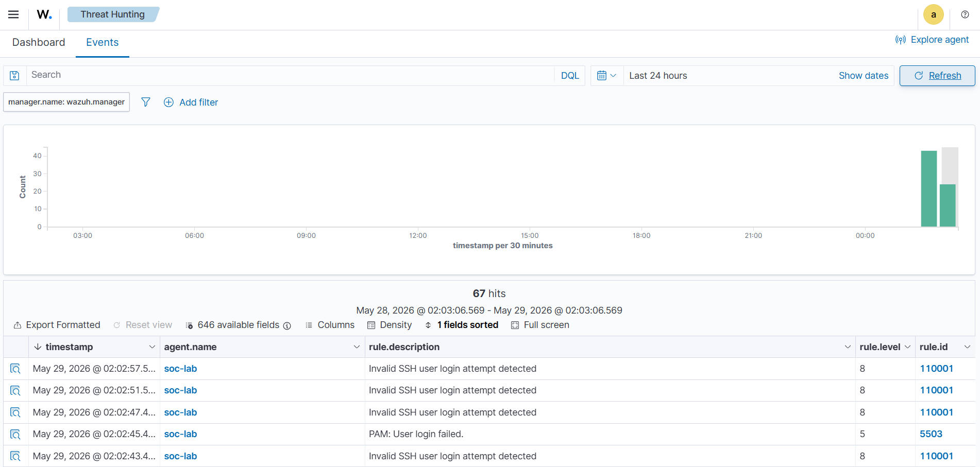Open soc-lab agent in PAM failed row
Screen dimensions: 980x467
coord(180,434)
